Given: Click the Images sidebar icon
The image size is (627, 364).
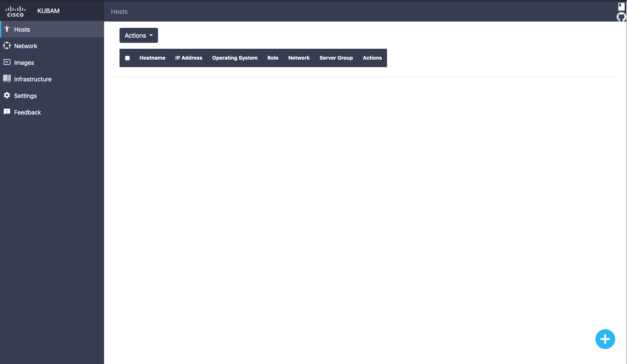Looking at the screenshot, I should click(7, 62).
